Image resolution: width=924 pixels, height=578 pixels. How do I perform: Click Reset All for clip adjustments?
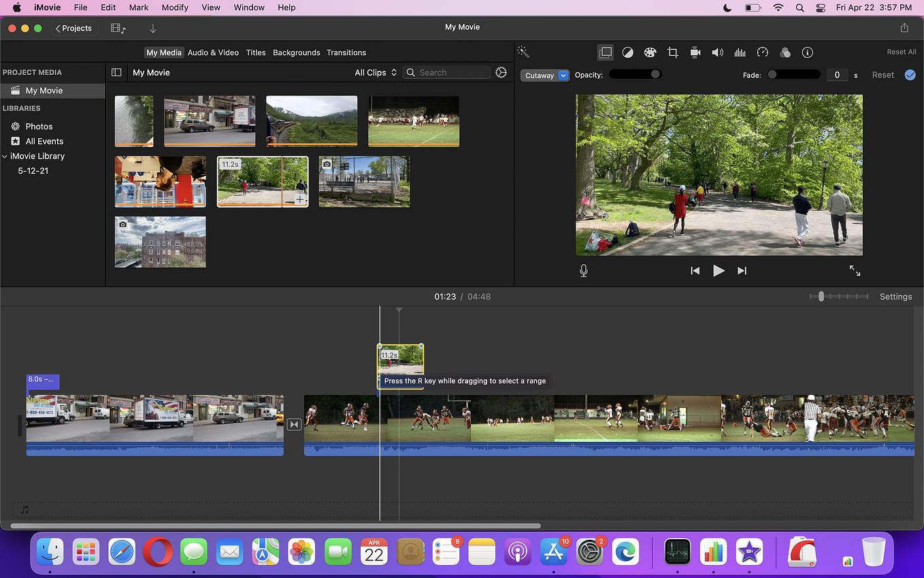tap(901, 52)
